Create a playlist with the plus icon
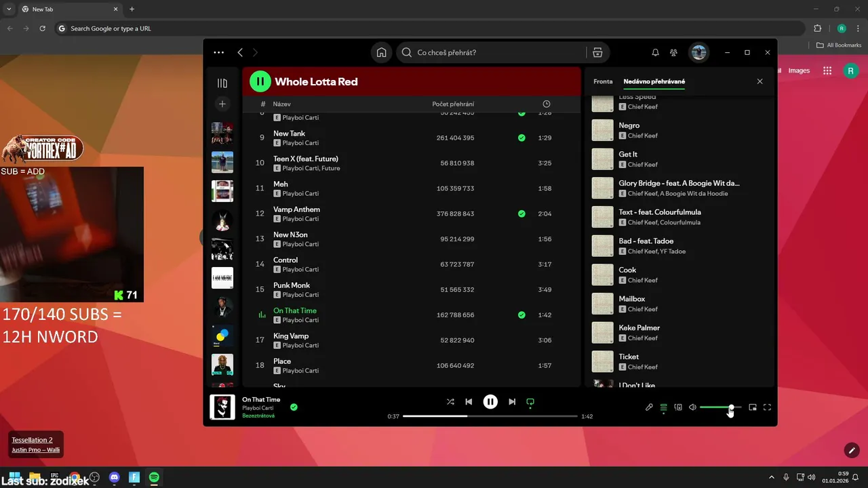Viewport: 868px width, 488px height. [222, 104]
